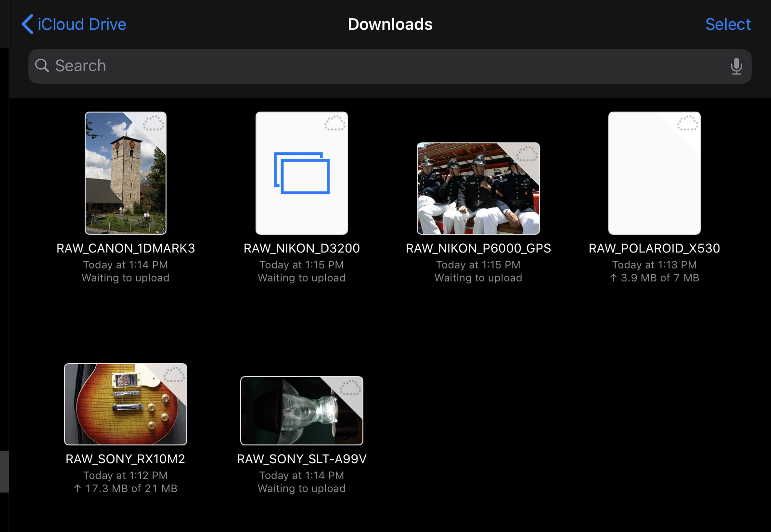Tap the search magnifier icon

point(42,66)
